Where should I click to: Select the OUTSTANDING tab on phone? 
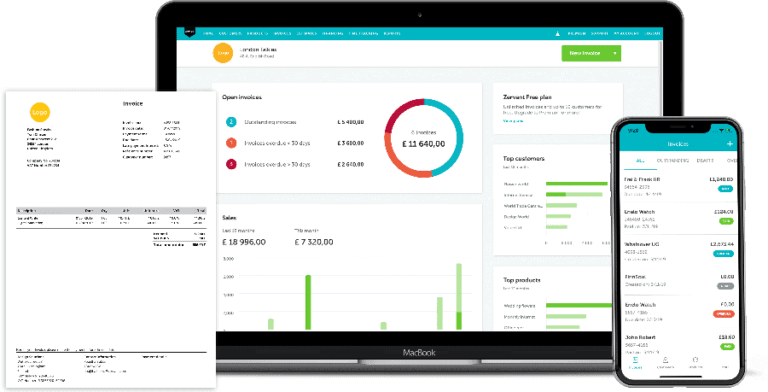(672, 161)
